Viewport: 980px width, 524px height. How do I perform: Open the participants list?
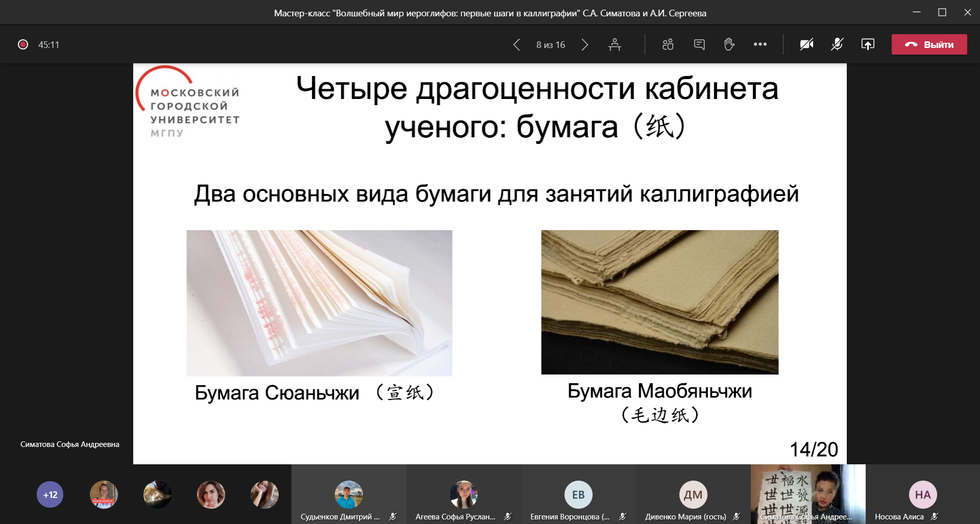(x=667, y=44)
